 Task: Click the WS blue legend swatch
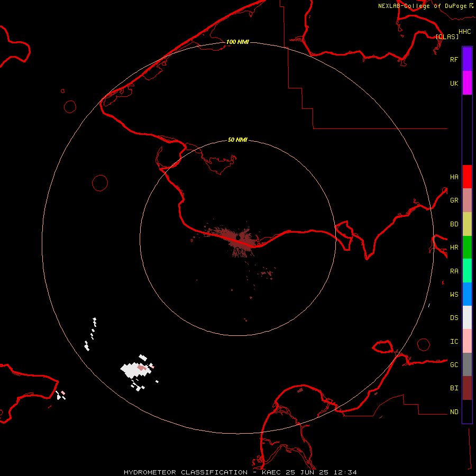click(x=467, y=294)
